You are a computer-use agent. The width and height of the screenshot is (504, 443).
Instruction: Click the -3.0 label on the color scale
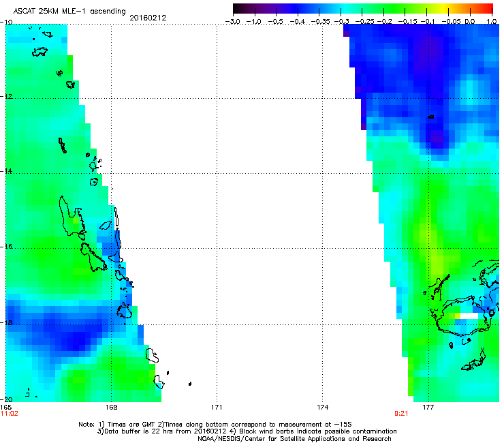pyautogui.click(x=233, y=22)
